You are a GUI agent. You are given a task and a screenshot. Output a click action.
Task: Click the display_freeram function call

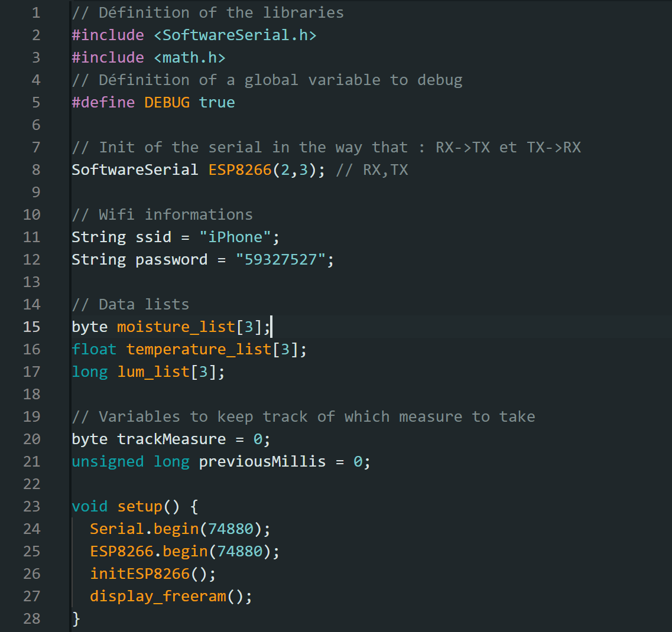pyautogui.click(x=158, y=596)
